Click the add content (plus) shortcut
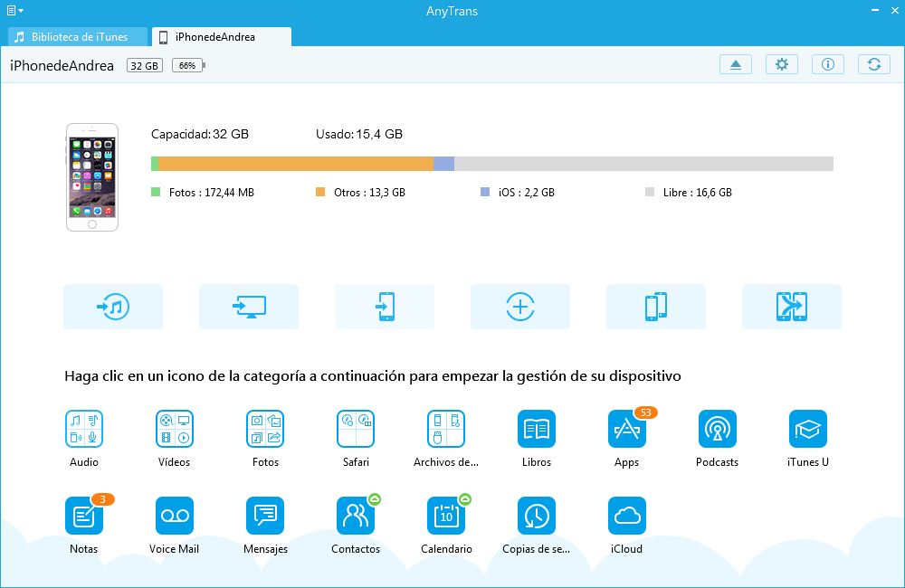Screen dimensions: 905x588 tap(520, 307)
